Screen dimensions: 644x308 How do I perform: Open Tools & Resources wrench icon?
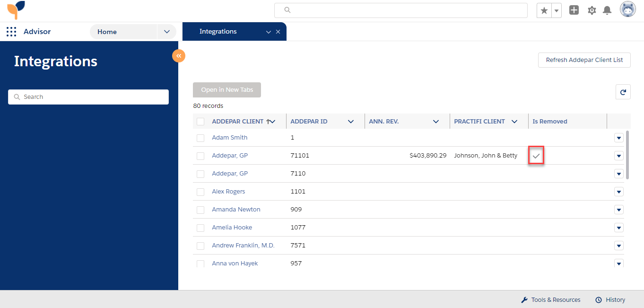click(524, 299)
